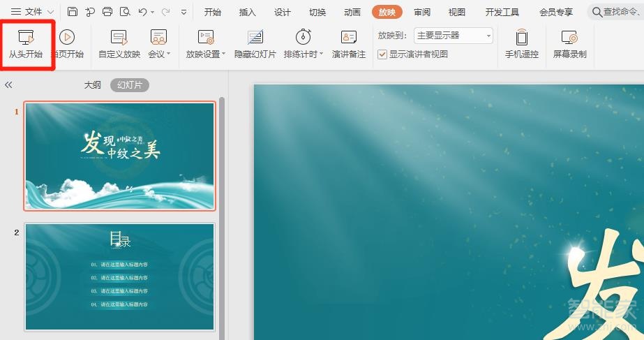644x340 pixels.
Task: Start slideshow from current slide icon
Action: (x=67, y=38)
